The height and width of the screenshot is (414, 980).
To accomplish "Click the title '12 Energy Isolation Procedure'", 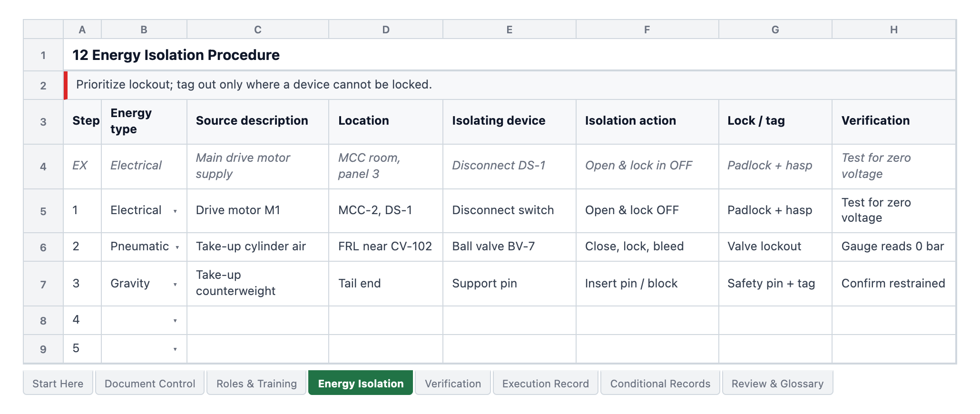I will pos(176,55).
